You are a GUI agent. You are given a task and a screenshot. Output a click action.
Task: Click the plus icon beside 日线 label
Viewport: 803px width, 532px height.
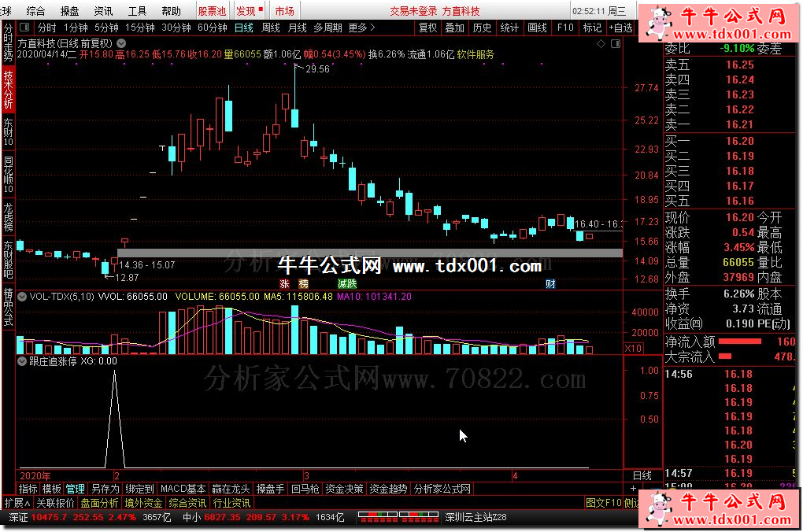[633, 489]
